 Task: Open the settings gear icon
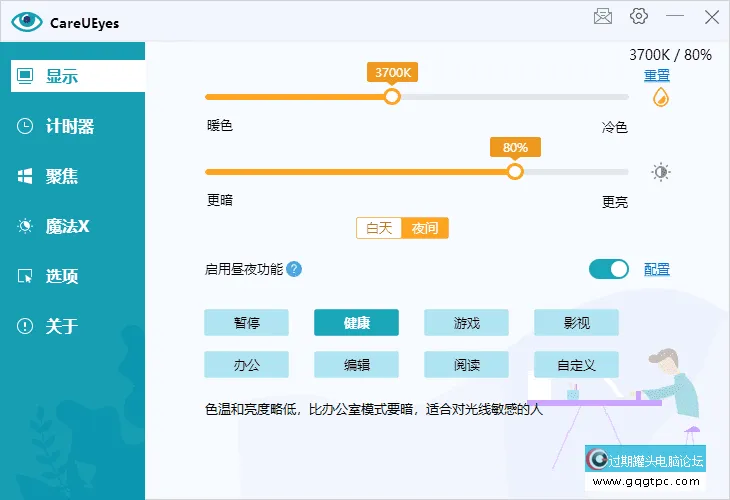click(x=639, y=17)
